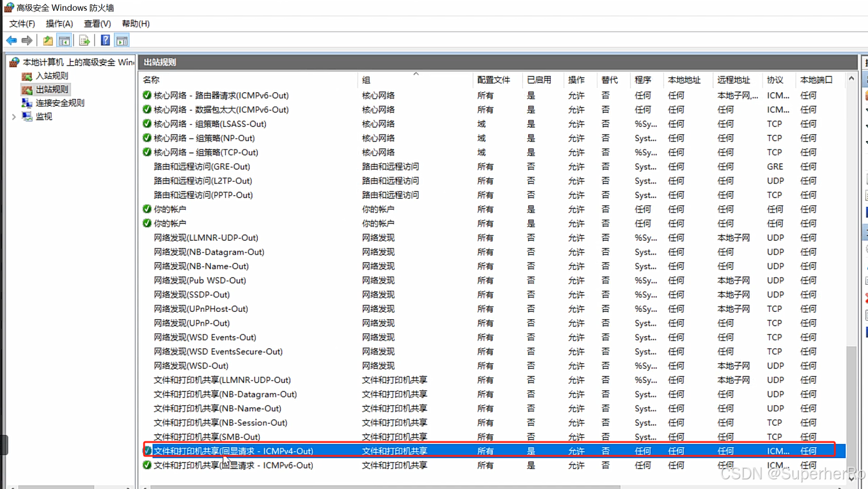This screenshot has width=868, height=489.
Task: Sort by the 远程地址 column header
Action: pos(738,79)
